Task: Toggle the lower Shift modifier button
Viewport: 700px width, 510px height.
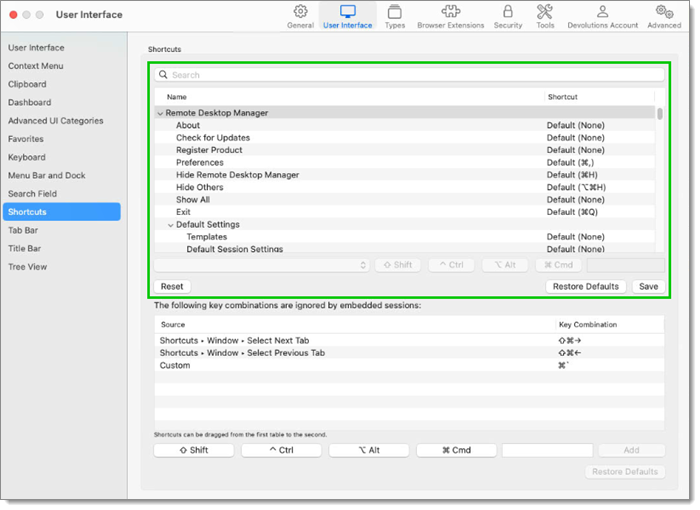Action: click(x=194, y=450)
